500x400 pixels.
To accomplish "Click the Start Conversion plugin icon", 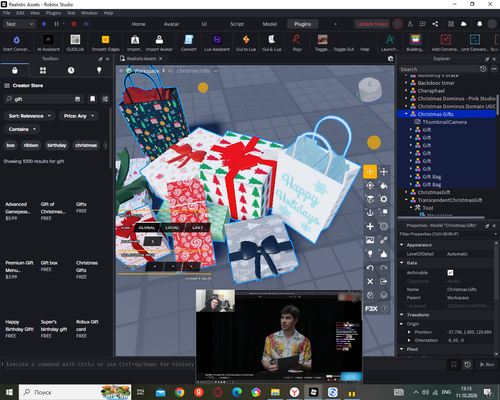I will (16, 40).
